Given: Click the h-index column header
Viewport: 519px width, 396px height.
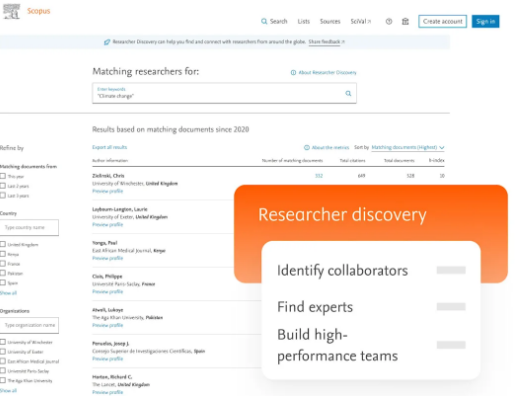Looking at the screenshot, I should point(437,161).
